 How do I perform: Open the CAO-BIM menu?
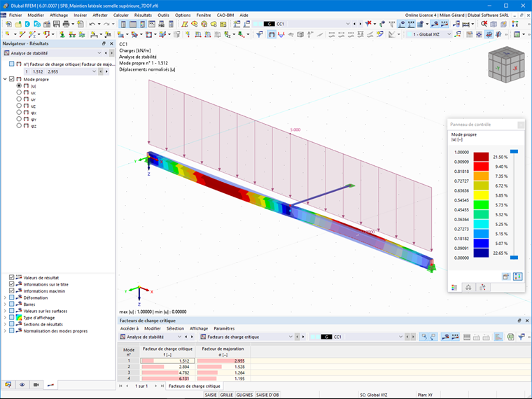coord(225,15)
